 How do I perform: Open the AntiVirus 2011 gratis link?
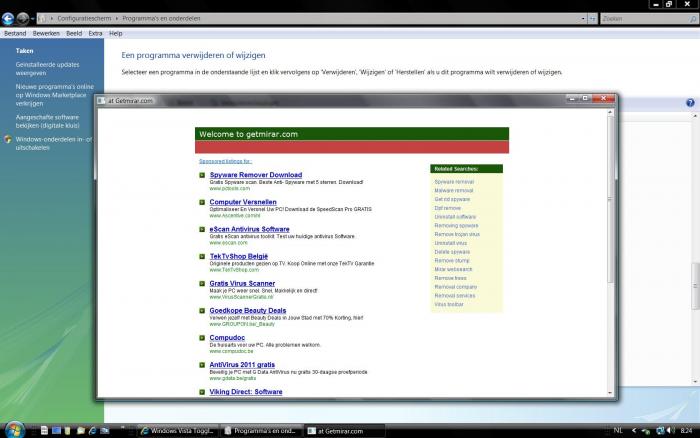pyautogui.click(x=242, y=365)
